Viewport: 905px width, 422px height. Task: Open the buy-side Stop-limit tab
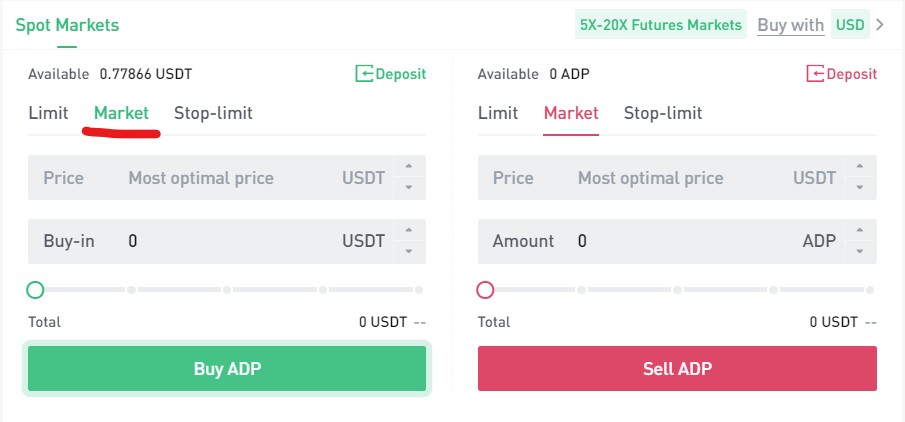point(213,113)
